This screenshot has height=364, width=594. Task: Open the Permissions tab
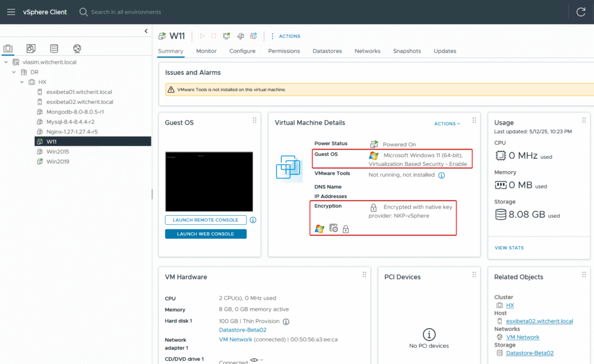[x=284, y=51]
